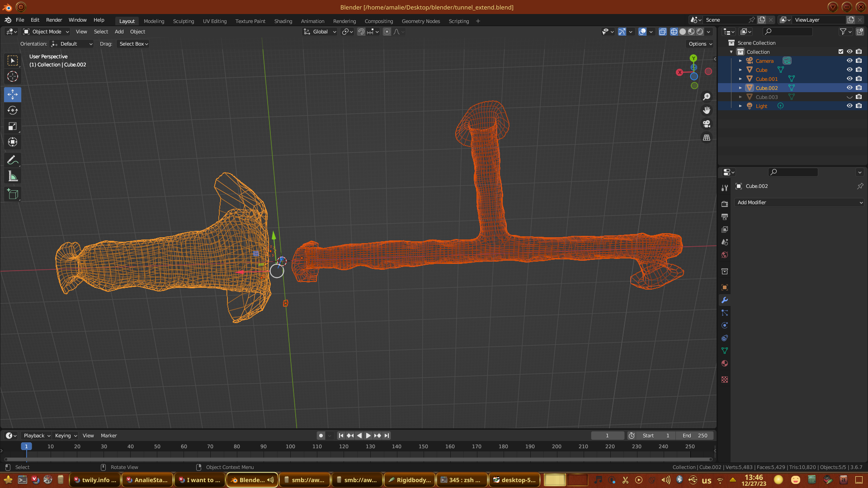868x488 pixels.
Task: Click the End frame field
Action: [x=695, y=436]
